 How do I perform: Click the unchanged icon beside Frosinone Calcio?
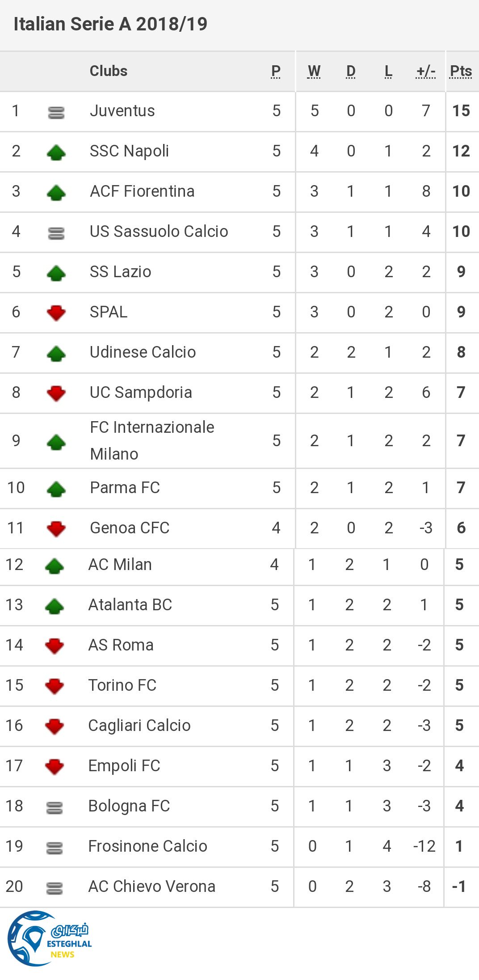point(55,848)
